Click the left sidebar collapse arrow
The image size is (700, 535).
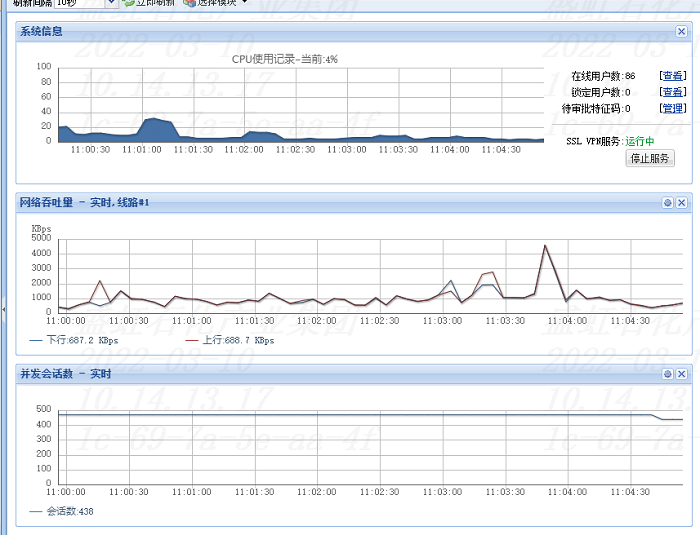coord(3,310)
